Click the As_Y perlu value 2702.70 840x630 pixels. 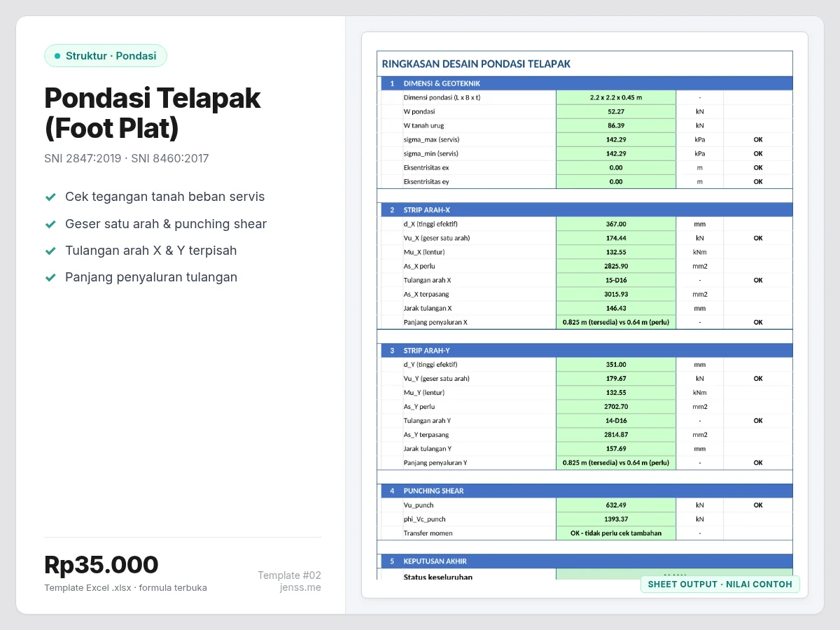pos(616,407)
